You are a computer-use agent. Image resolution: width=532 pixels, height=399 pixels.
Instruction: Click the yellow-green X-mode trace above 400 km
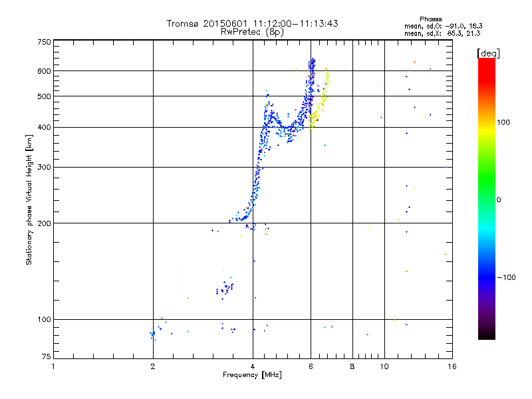pyautogui.click(x=319, y=98)
